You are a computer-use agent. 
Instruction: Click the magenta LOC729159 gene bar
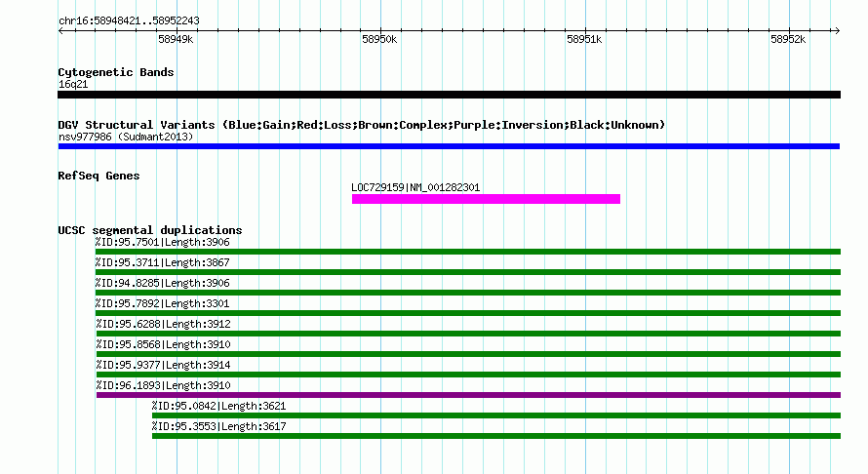click(486, 199)
